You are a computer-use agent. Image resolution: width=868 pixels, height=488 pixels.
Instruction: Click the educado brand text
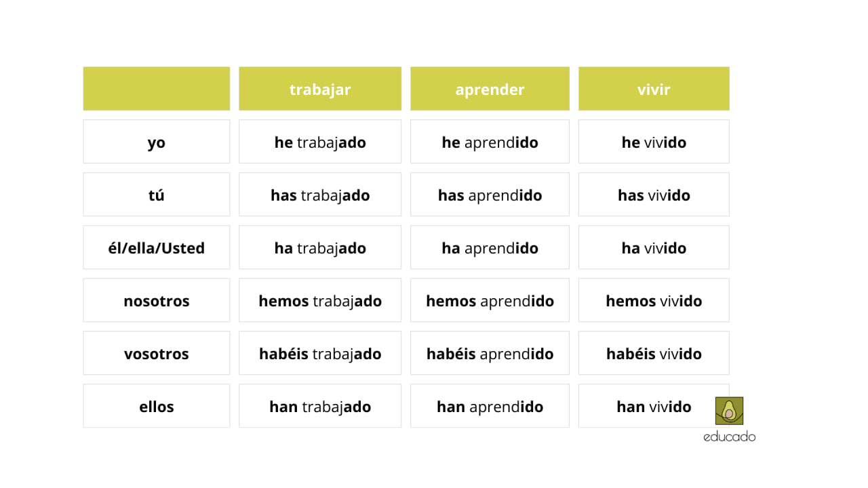pos(729,436)
